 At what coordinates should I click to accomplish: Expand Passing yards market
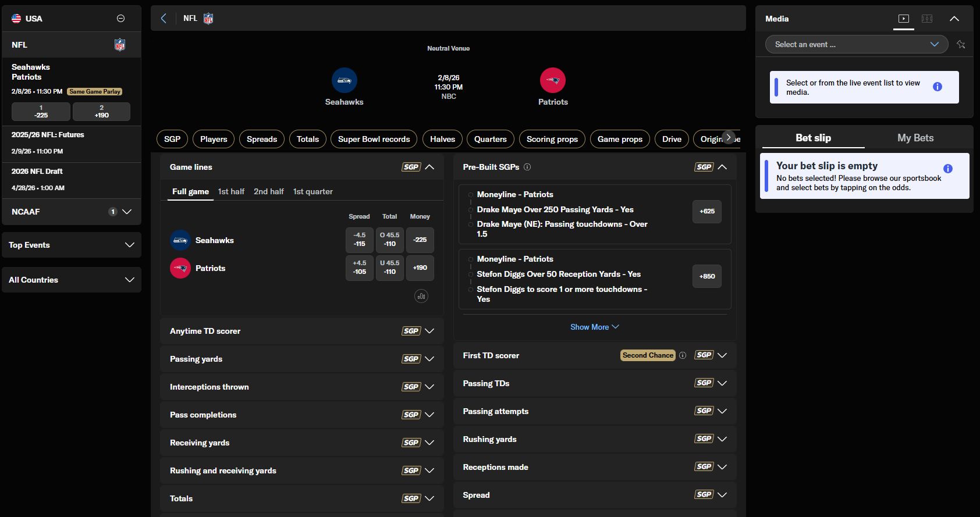(301, 359)
